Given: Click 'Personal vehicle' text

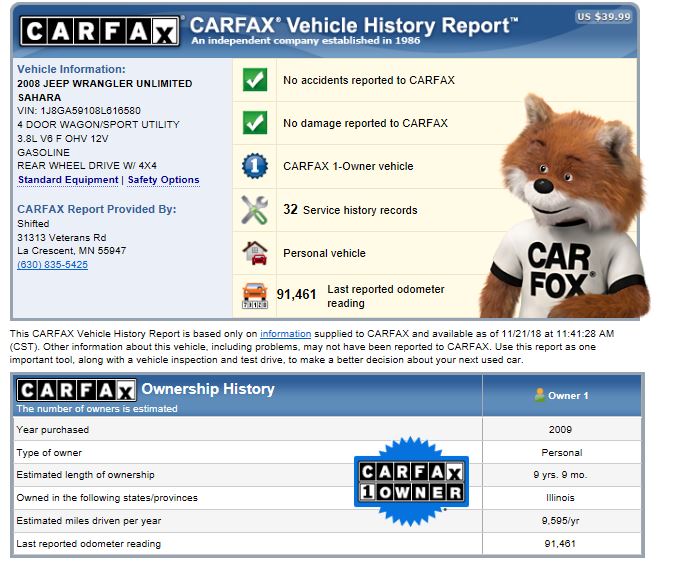Looking at the screenshot, I should (324, 253).
